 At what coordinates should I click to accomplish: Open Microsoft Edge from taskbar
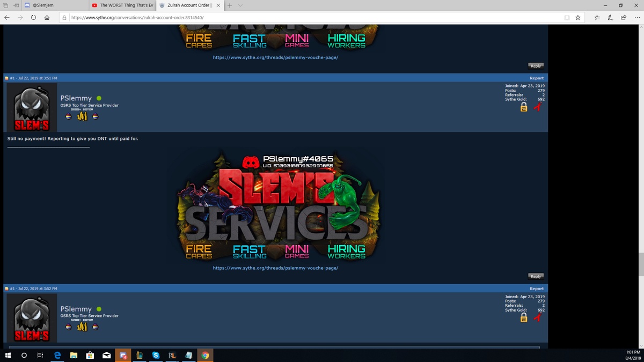tap(57, 355)
